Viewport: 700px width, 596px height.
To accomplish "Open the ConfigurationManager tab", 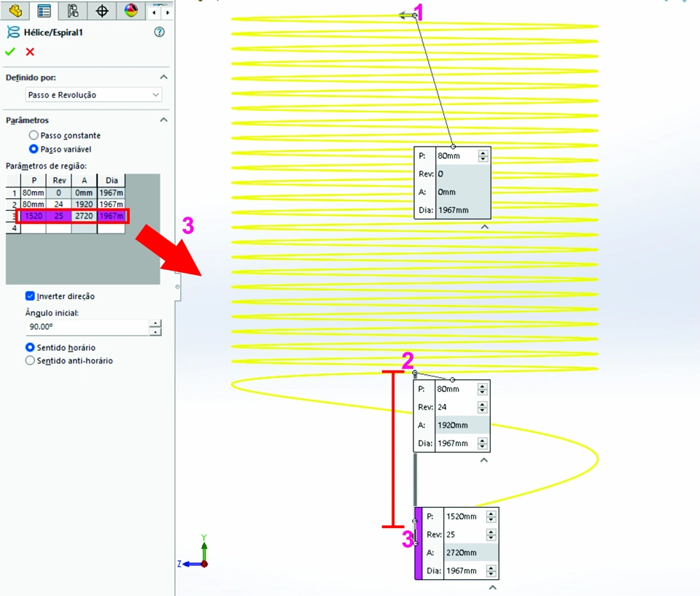I will 73,10.
